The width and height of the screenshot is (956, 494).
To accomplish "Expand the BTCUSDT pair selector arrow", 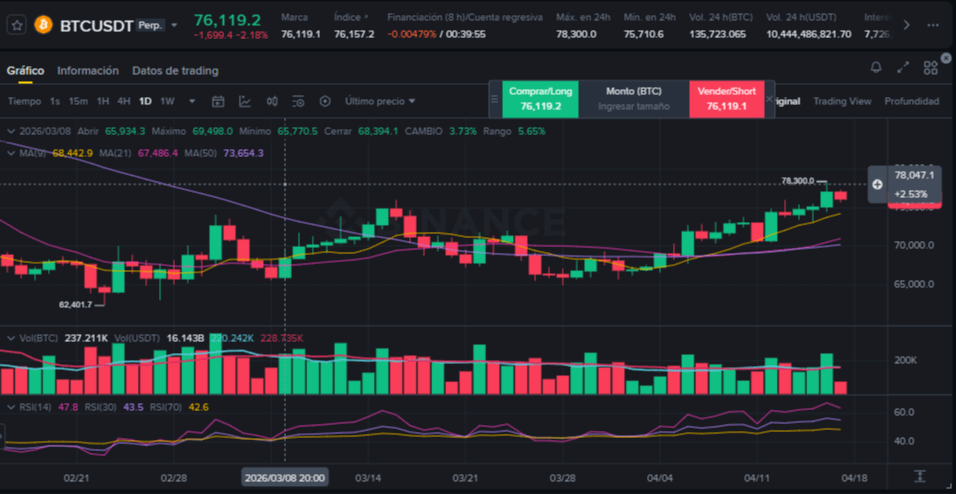I will click(x=175, y=25).
